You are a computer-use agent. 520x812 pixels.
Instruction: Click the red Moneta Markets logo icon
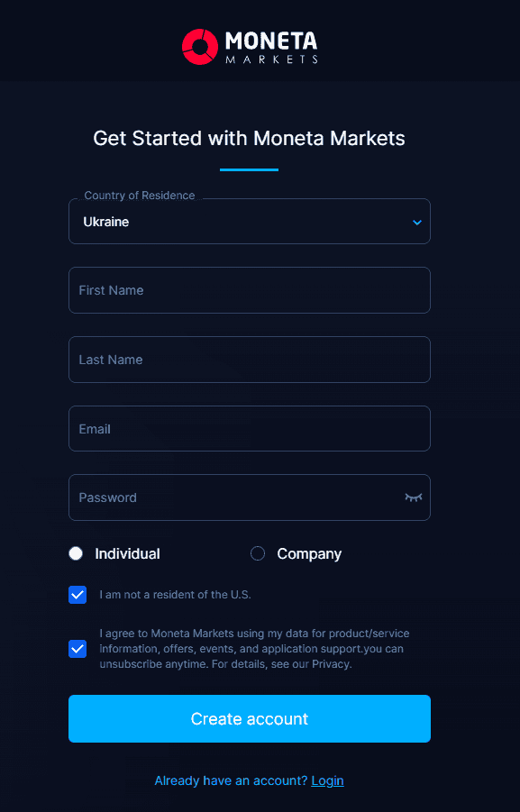tap(200, 47)
